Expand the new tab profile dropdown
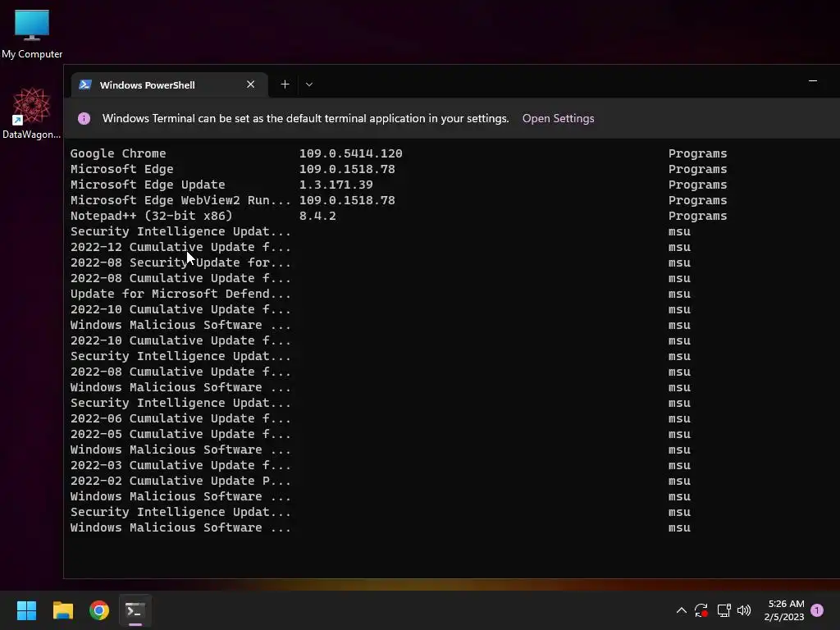 [309, 84]
